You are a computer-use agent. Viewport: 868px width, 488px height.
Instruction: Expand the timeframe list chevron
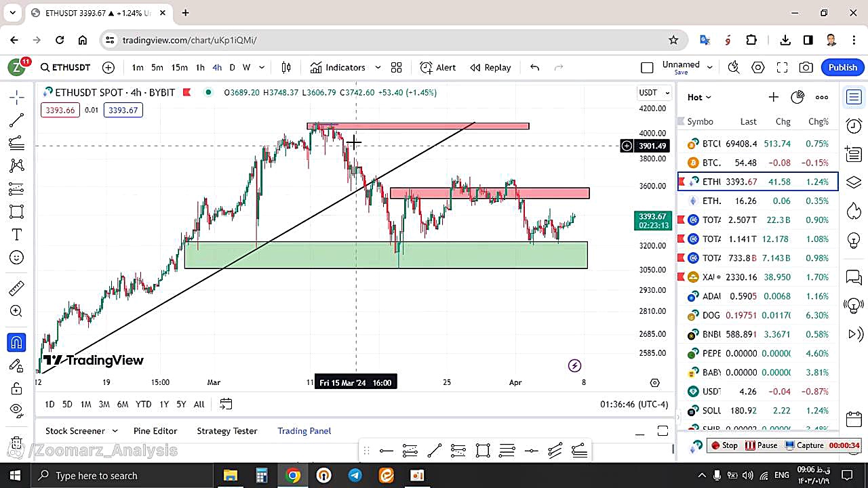(x=262, y=67)
